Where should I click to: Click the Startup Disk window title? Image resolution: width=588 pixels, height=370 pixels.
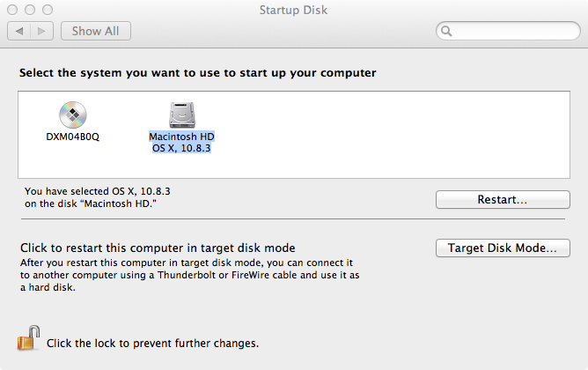click(x=294, y=10)
